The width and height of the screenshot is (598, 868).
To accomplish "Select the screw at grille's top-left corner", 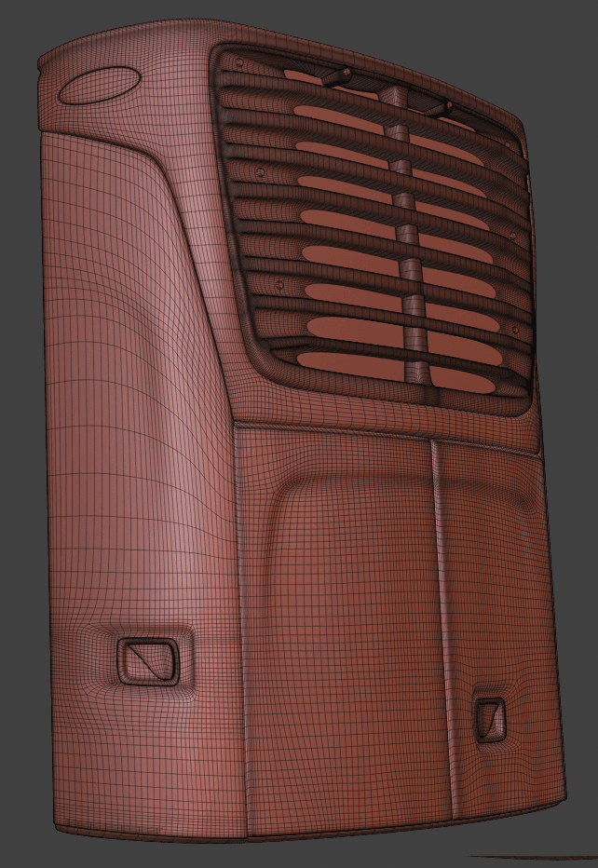I will 240,62.
